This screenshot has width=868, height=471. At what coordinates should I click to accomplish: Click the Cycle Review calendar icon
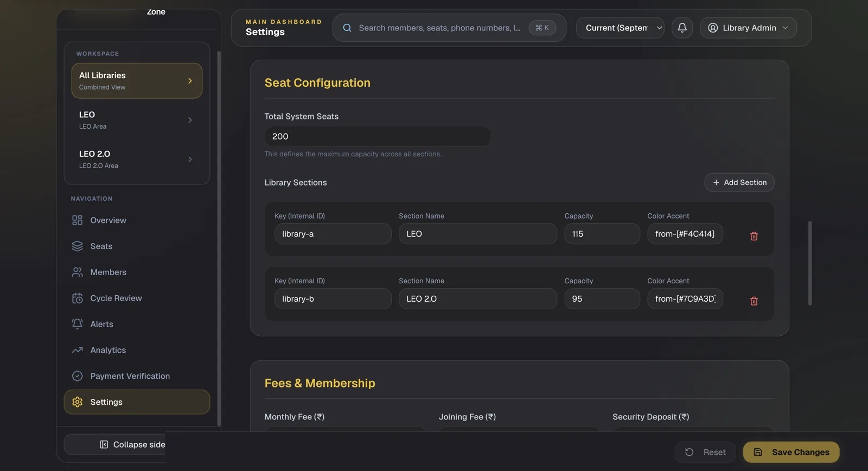(77, 298)
